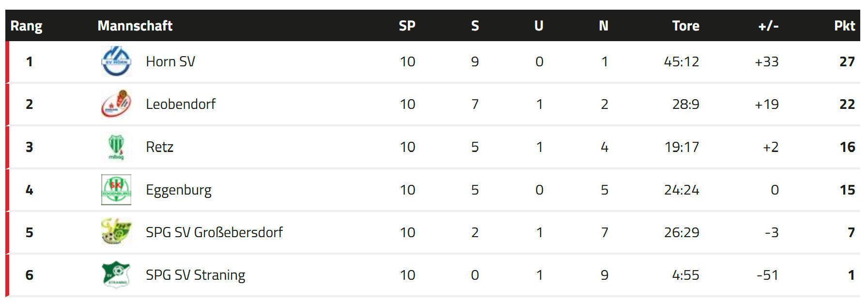Click the SP column header

(407, 26)
